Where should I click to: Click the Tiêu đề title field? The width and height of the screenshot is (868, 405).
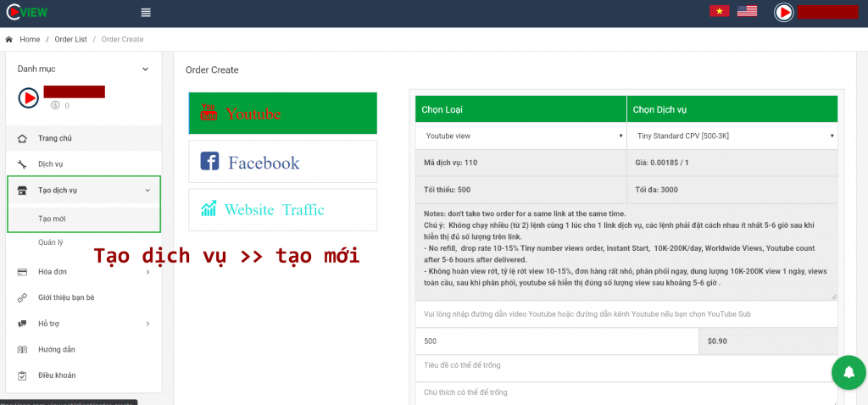pos(626,367)
